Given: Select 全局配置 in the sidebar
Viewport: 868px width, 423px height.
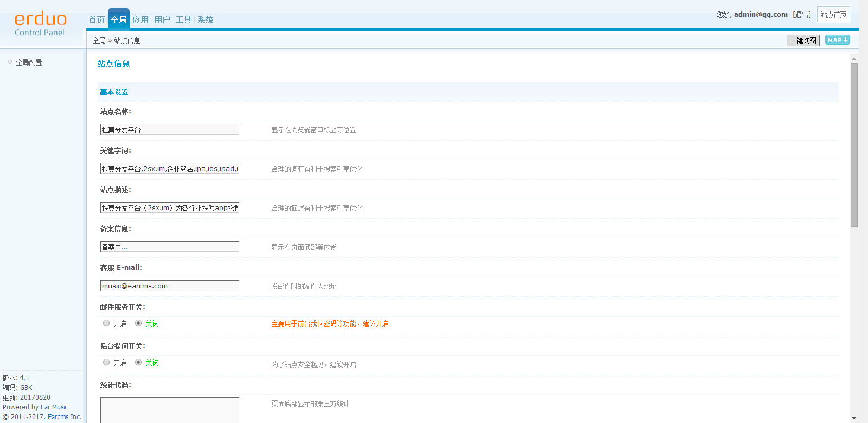Looking at the screenshot, I should (29, 62).
